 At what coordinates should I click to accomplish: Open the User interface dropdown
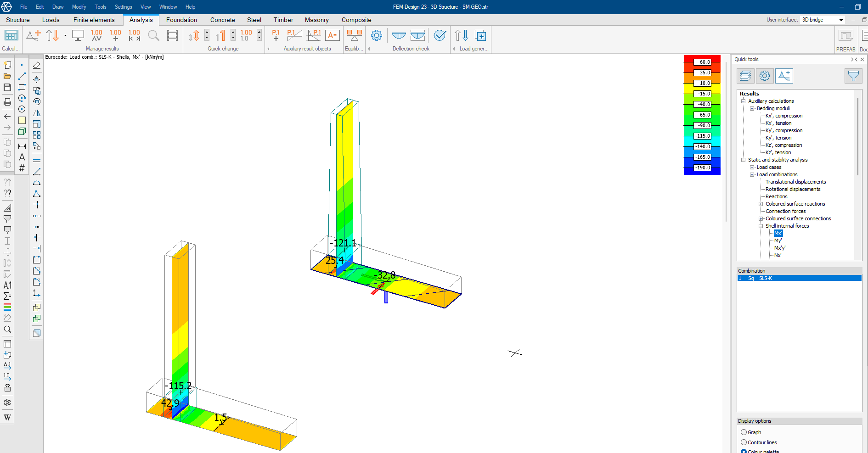823,20
